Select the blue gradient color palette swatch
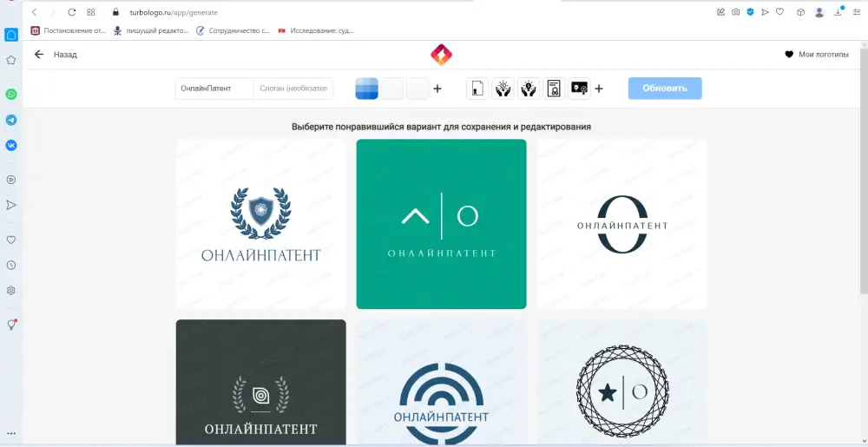 pos(367,89)
